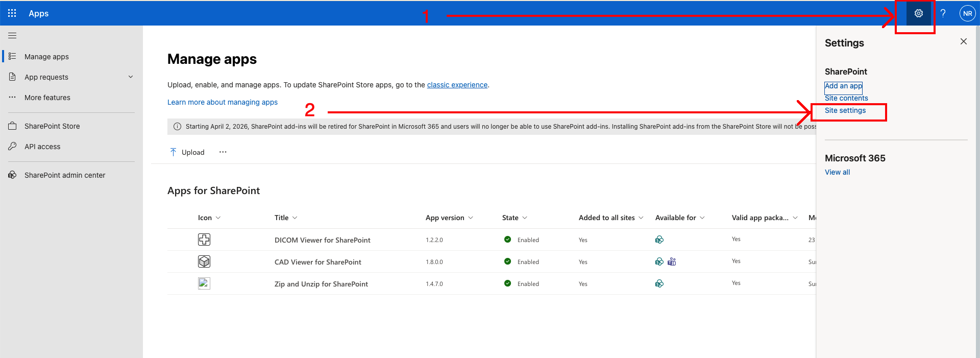Click CAD Viewer's SharePoint availability icon
980x358 pixels.
[659, 261]
